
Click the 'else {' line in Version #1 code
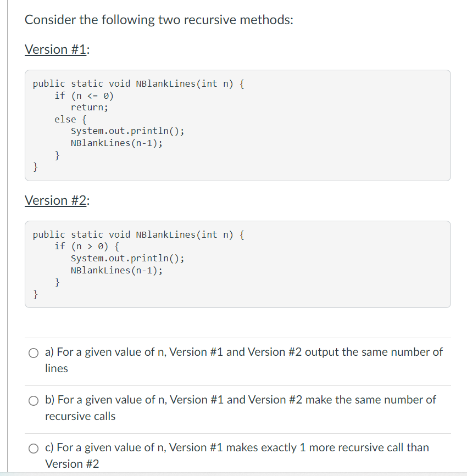[x=70, y=119]
